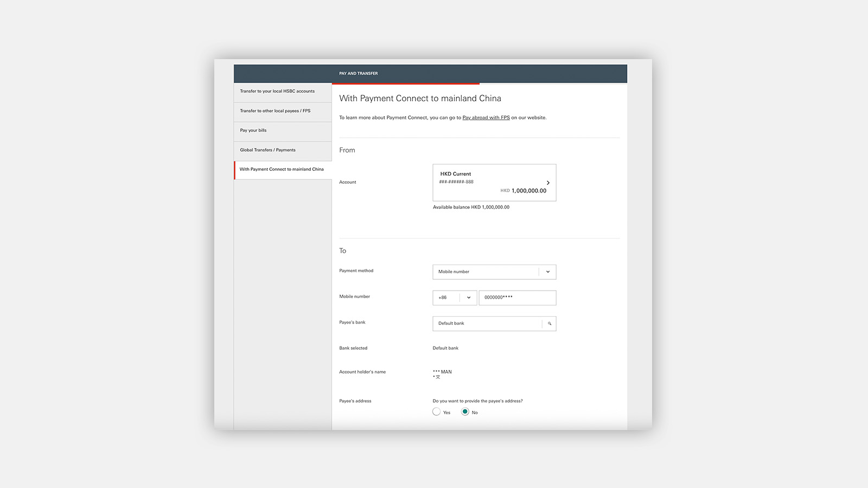Select No for providing payee's address
868x488 pixels.
coord(465,412)
